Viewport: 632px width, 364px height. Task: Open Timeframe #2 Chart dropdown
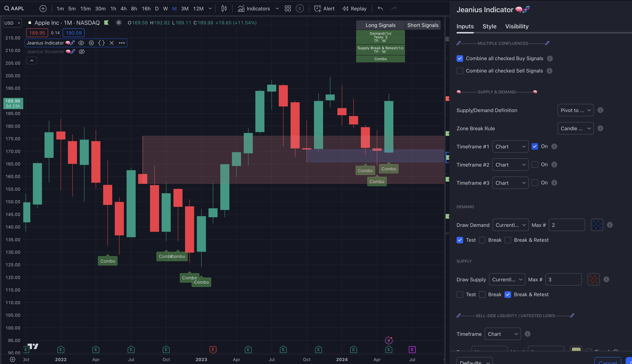510,165
